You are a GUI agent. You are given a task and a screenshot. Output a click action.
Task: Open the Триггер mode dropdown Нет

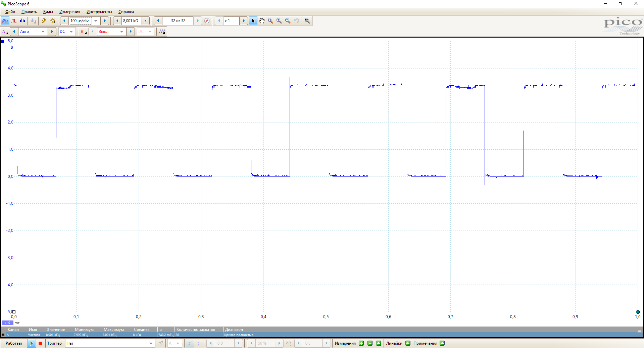109,343
